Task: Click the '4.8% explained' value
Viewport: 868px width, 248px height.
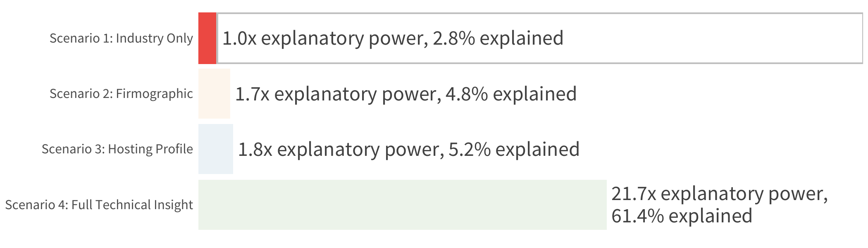Action: pos(511,94)
